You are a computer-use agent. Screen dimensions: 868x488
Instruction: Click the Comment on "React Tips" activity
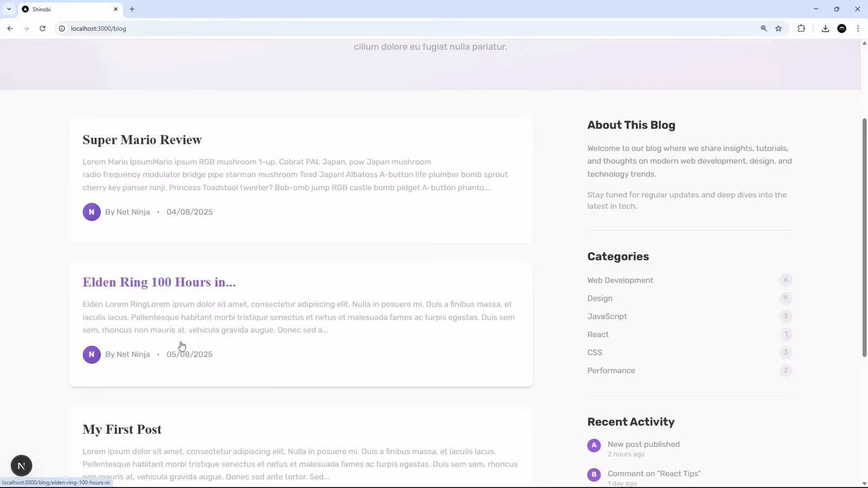pos(654,473)
